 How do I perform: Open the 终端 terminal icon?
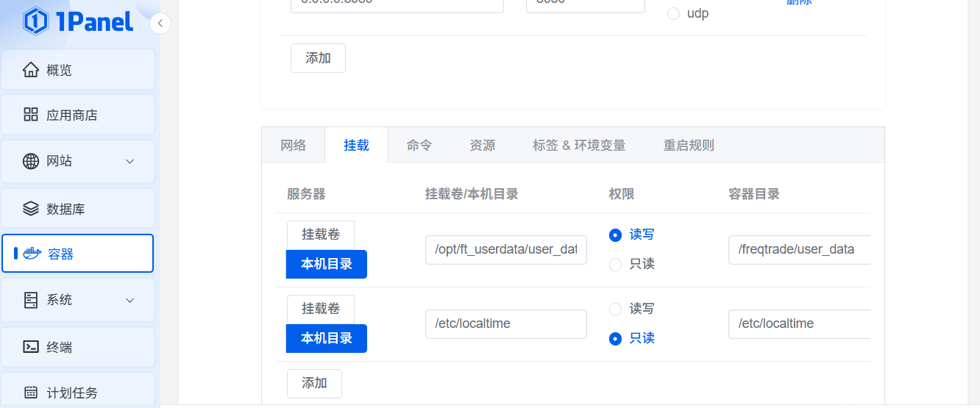[31, 347]
